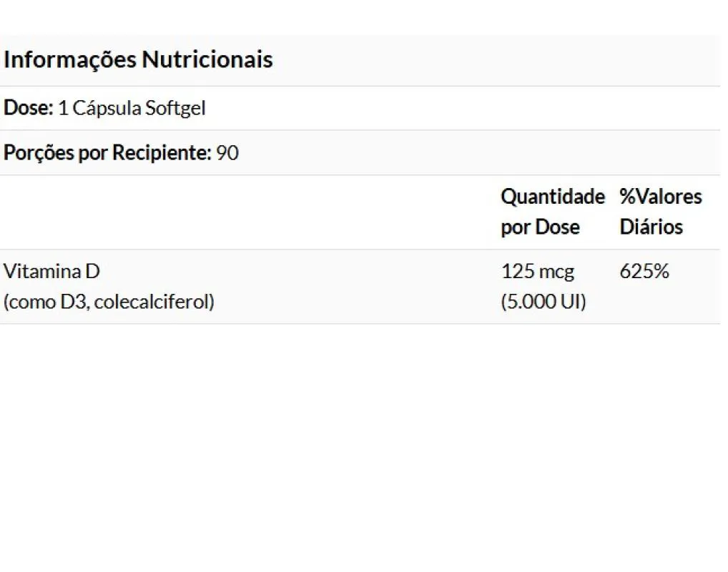Click the word Softgel
Viewport: 728px width, 572px height.
click(175, 109)
